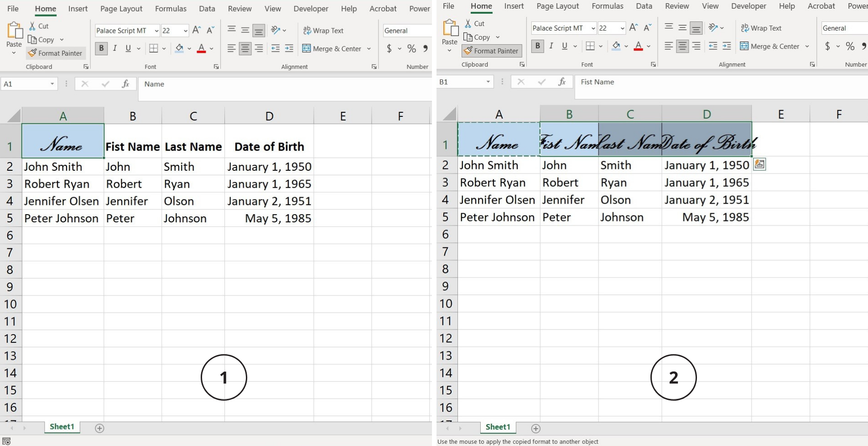Click the Cut button in left window

39,26
